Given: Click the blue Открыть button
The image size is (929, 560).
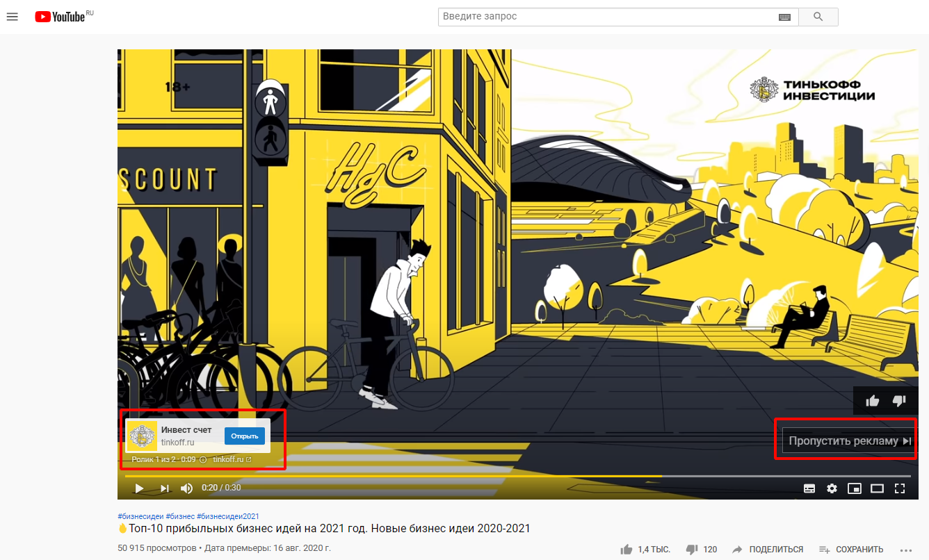Looking at the screenshot, I should tap(245, 436).
